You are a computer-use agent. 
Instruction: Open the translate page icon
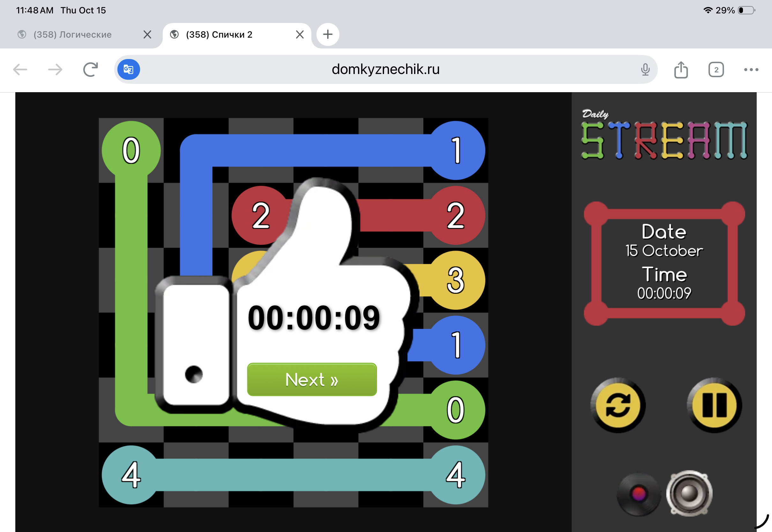pyautogui.click(x=129, y=69)
